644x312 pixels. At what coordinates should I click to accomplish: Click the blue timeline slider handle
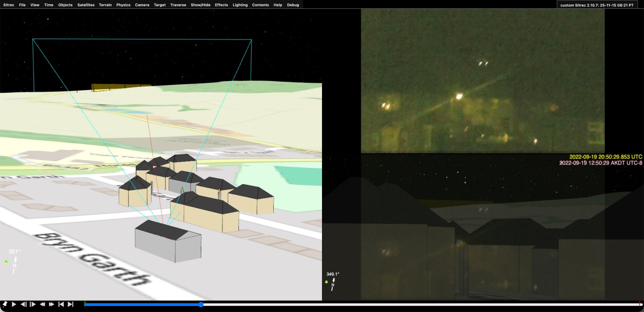(x=201, y=305)
